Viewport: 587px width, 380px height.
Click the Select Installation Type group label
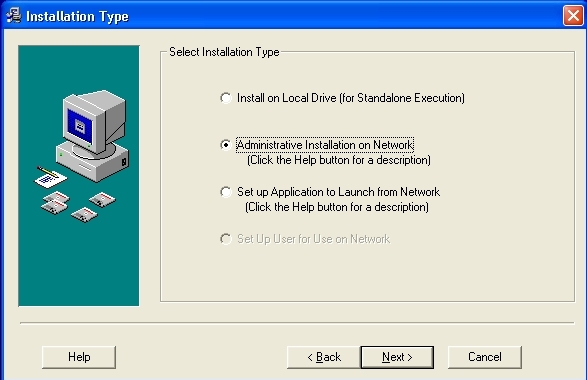click(224, 52)
